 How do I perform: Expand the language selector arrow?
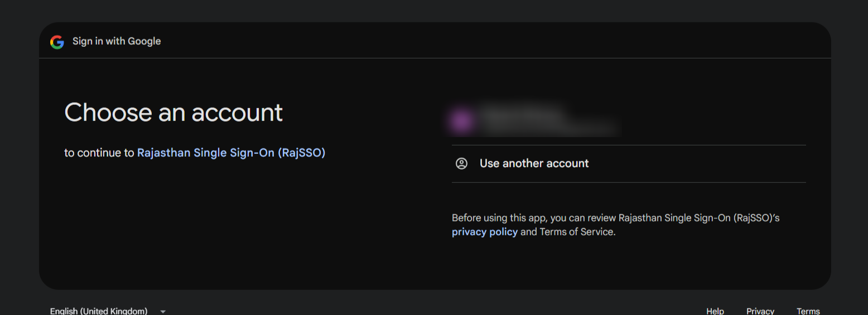click(163, 311)
